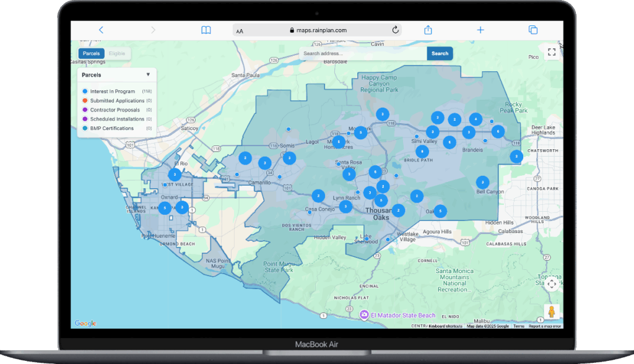Focus the Search address input field

pos(363,54)
